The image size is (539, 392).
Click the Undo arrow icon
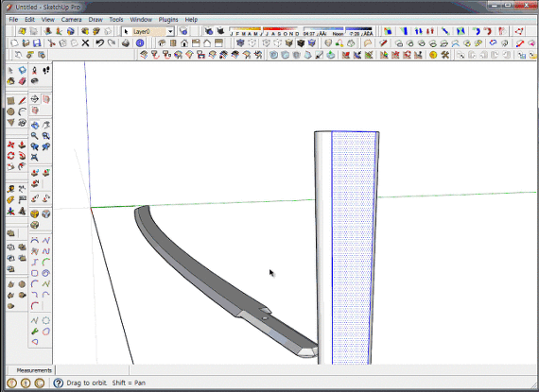coord(99,43)
